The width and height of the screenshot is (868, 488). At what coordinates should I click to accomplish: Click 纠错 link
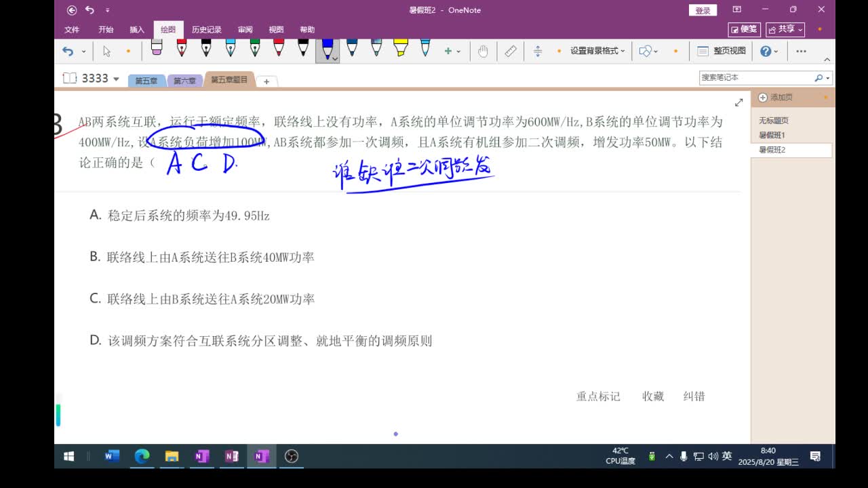(694, 396)
